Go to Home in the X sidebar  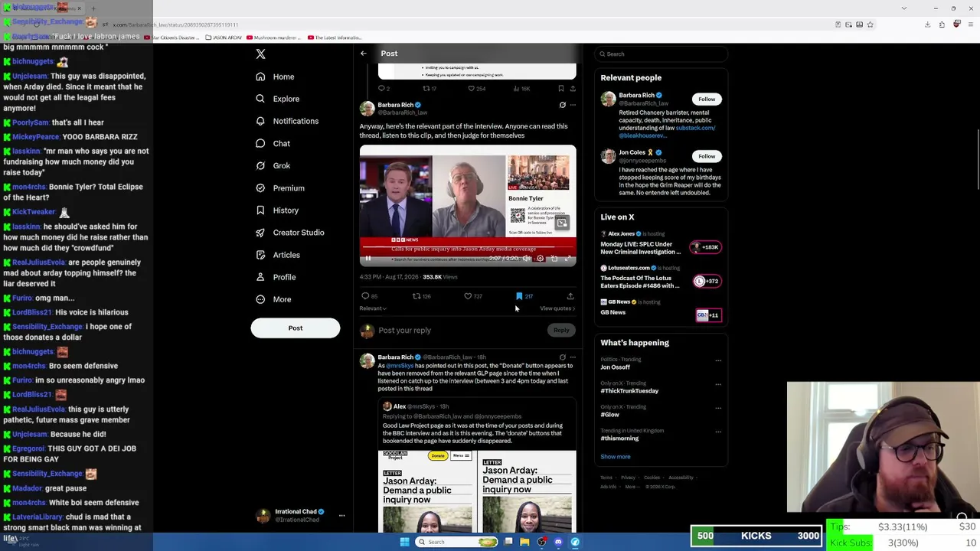(276, 77)
